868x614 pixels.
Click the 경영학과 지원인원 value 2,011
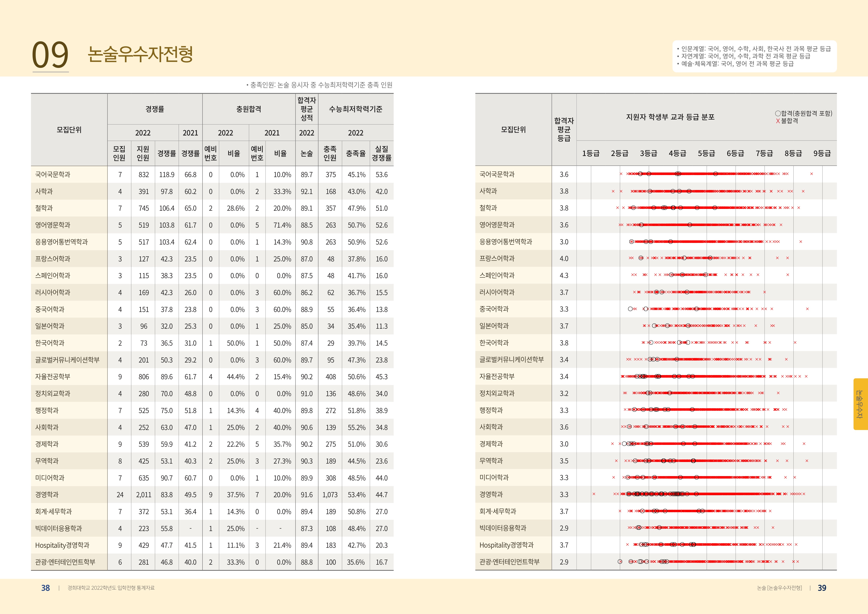coord(143,495)
